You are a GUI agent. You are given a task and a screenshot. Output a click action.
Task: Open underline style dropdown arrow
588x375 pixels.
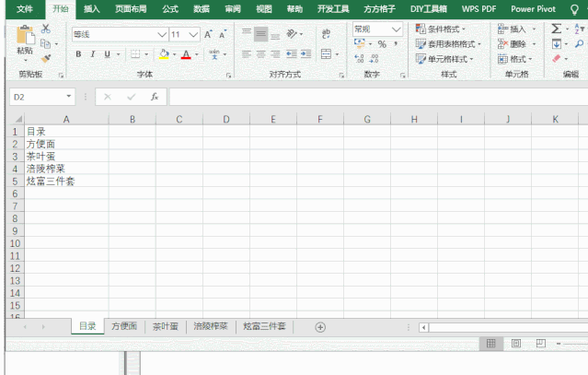[x=118, y=54]
